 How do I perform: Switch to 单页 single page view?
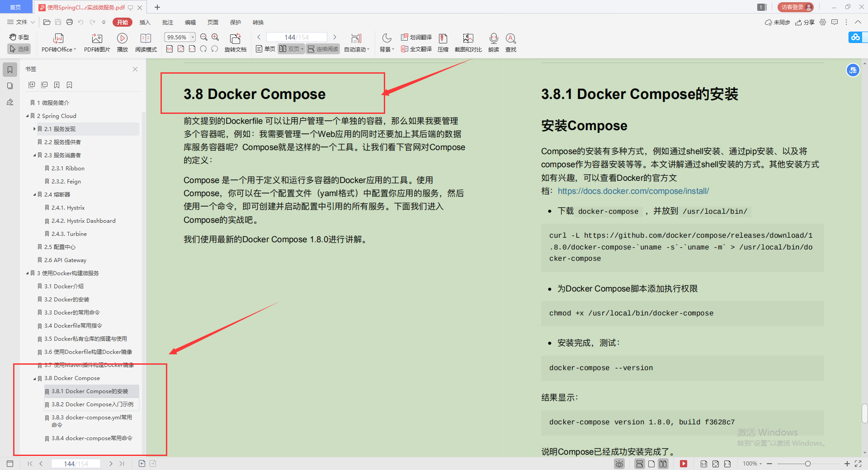click(265, 49)
